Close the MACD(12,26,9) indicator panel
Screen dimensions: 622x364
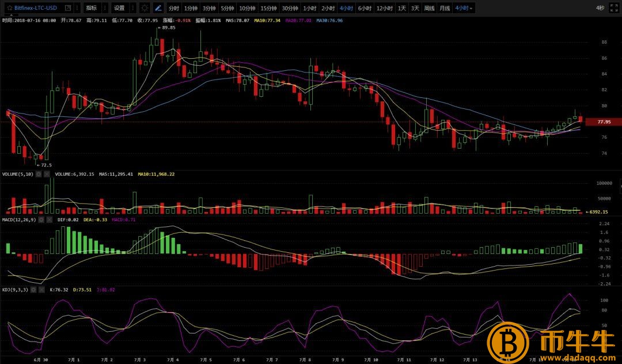(50, 219)
